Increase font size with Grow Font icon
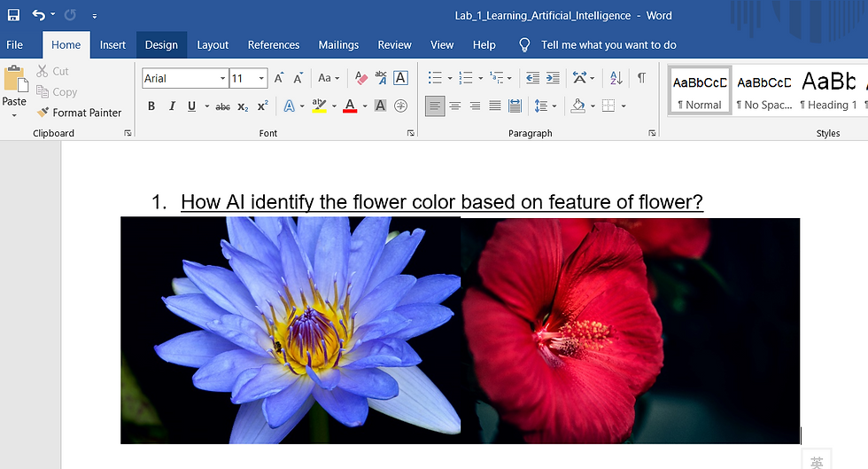This screenshot has height=469, width=868. 279,78
